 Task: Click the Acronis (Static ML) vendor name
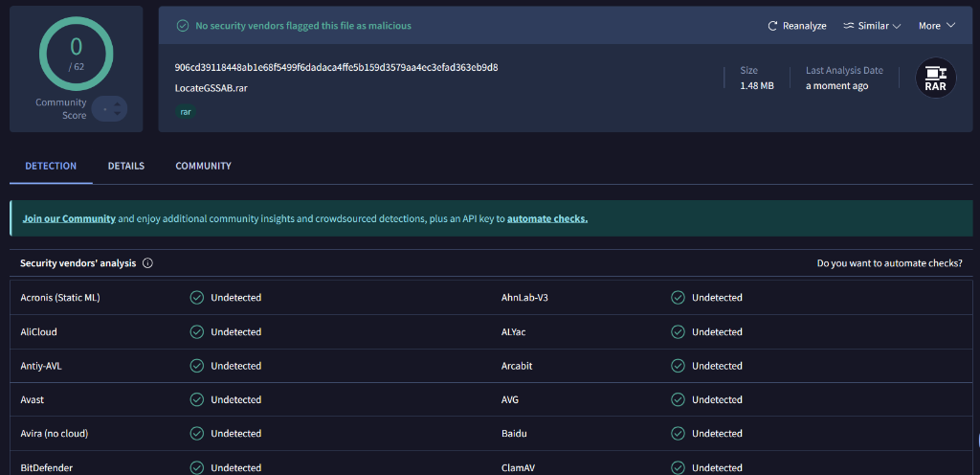[x=60, y=298]
